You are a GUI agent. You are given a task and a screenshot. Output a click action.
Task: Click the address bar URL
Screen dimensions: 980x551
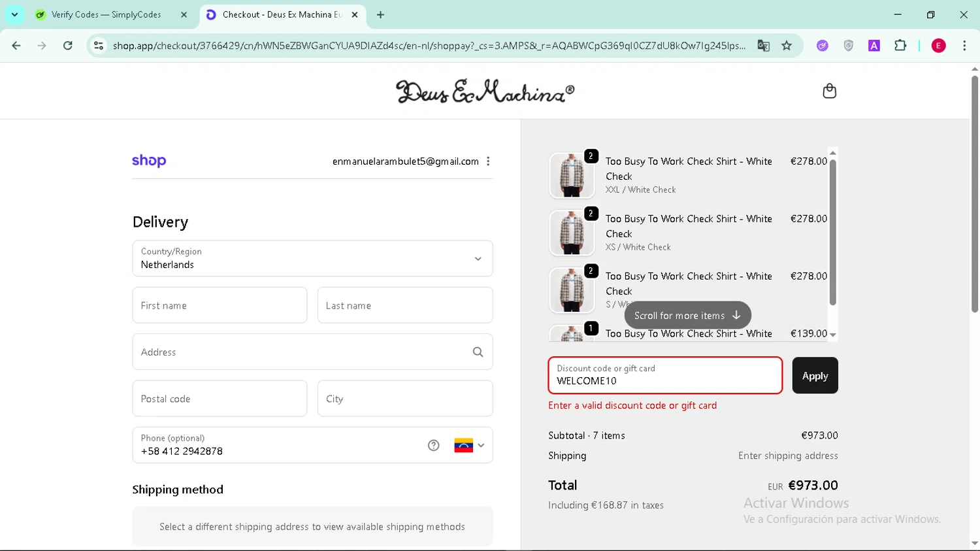[429, 46]
